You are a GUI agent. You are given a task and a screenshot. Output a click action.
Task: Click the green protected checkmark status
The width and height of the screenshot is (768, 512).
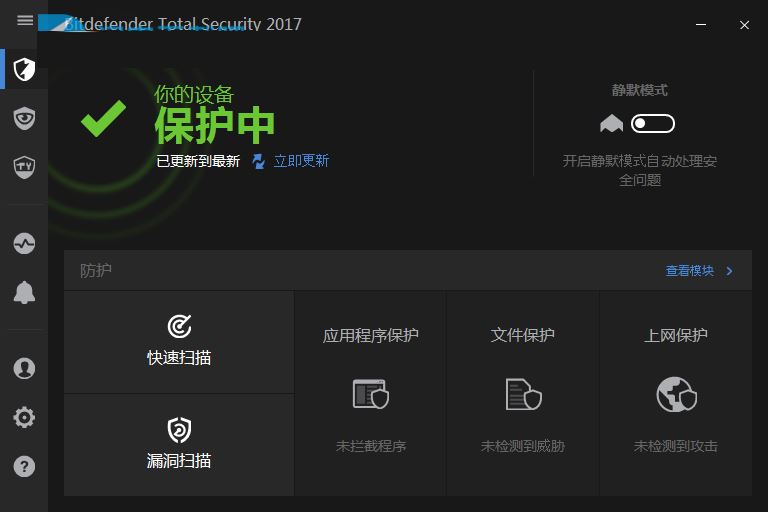tap(103, 119)
